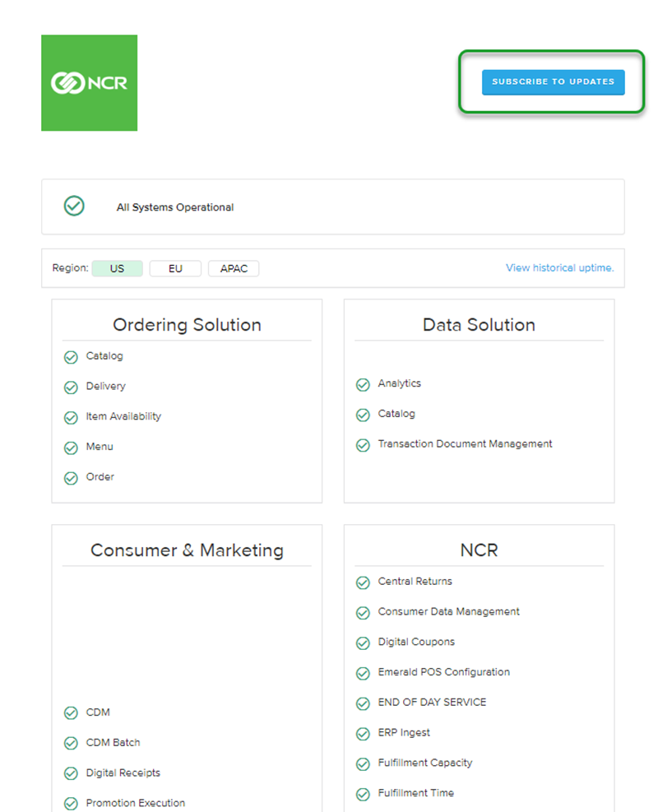Click status icon beside Item Availability
The height and width of the screenshot is (812, 658).
tap(71, 417)
